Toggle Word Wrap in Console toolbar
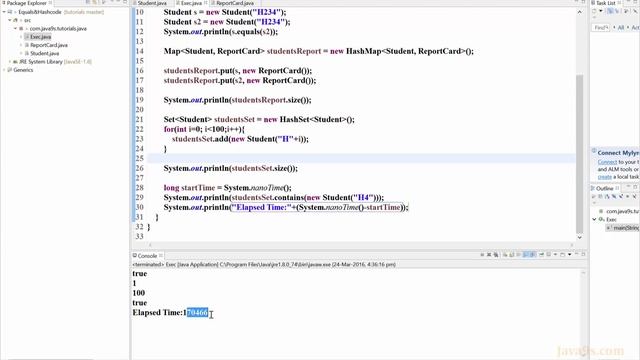640x360 pixels. click(x=518, y=255)
